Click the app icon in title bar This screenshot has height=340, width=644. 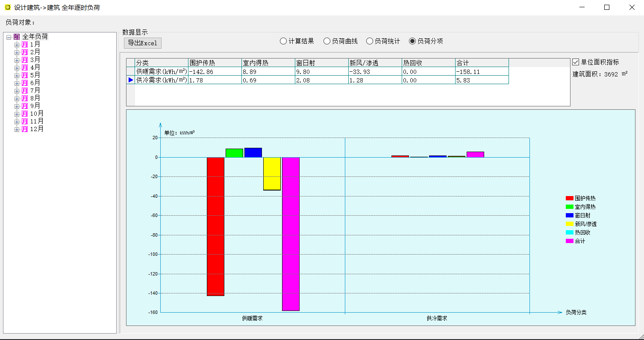7,7
